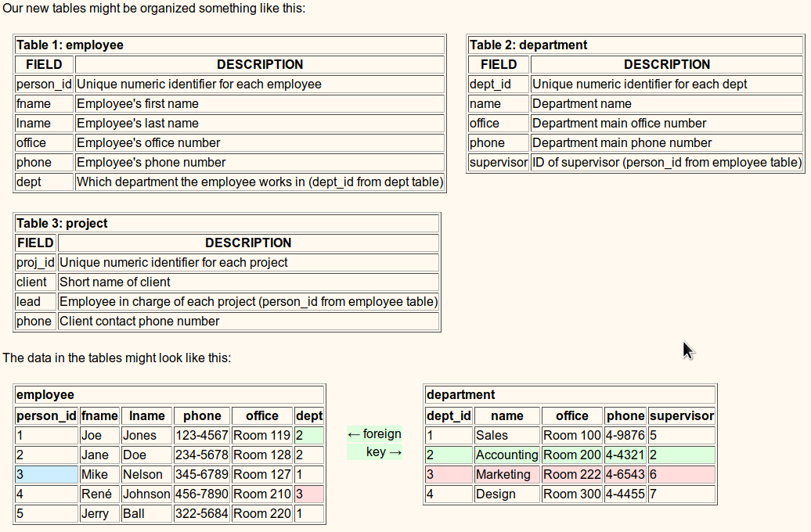Click the "proj_id" field cell

(35, 263)
